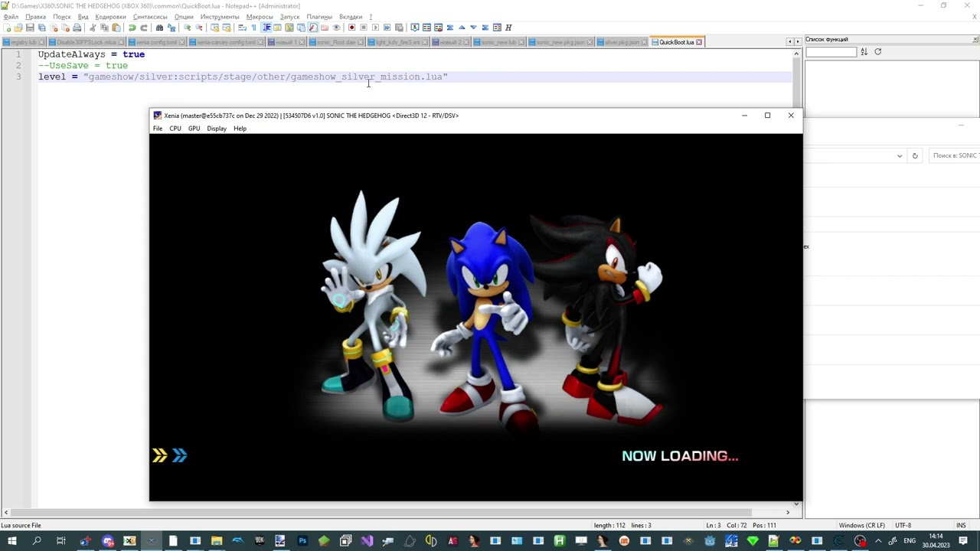Image resolution: width=980 pixels, height=551 pixels.
Task: Click the Zoom In icon in Notepad++
Action: click(x=187, y=28)
